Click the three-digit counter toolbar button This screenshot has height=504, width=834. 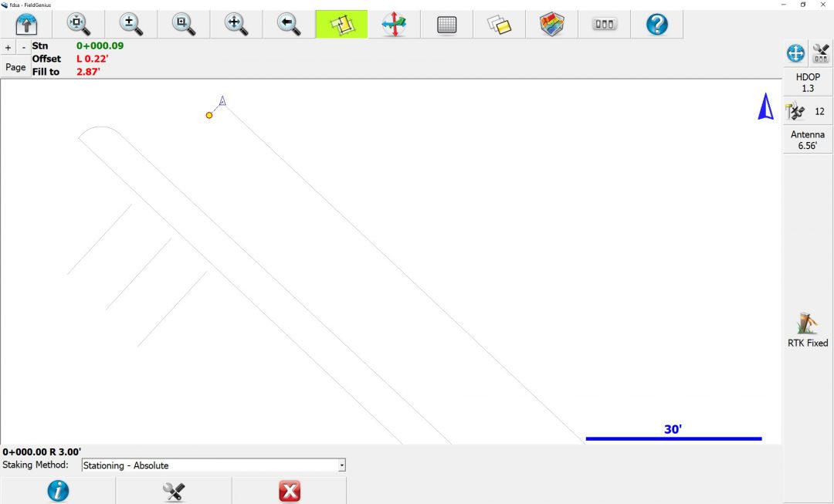(x=604, y=24)
